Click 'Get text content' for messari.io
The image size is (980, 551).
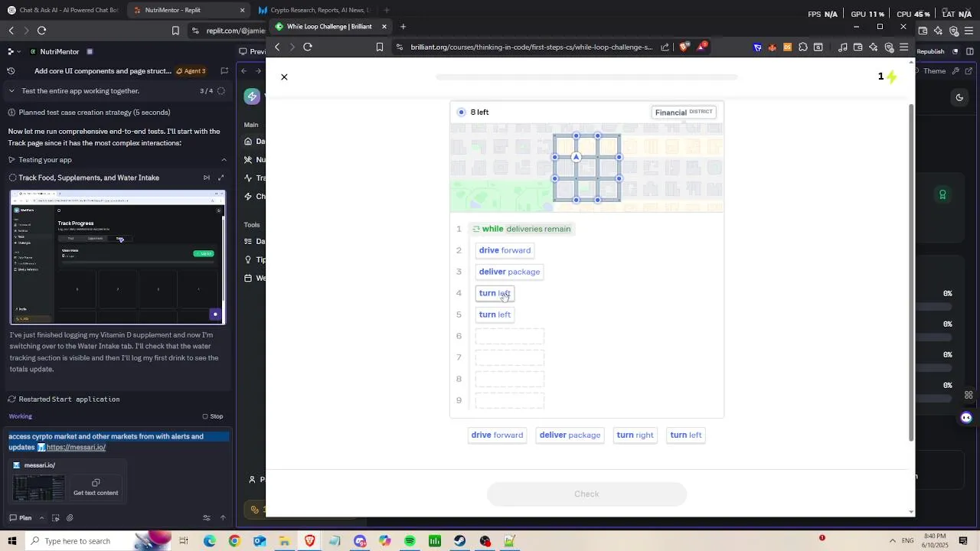pos(96,487)
